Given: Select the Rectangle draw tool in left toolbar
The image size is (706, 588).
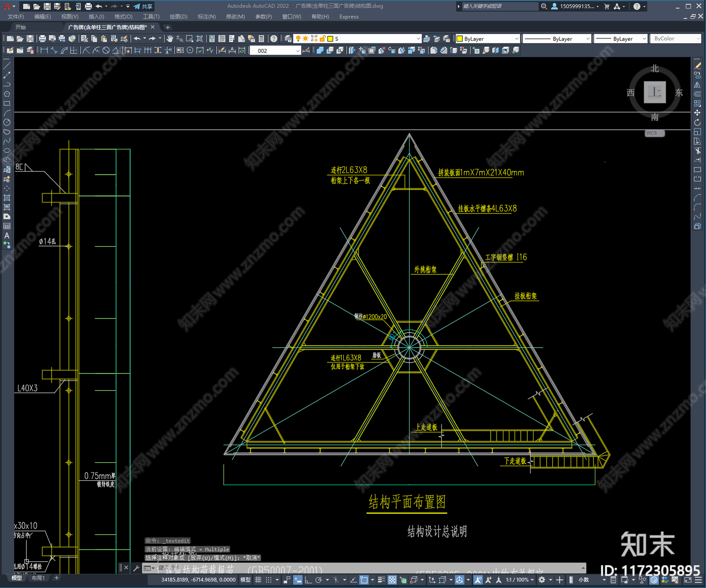Looking at the screenshot, I should click(x=7, y=103).
